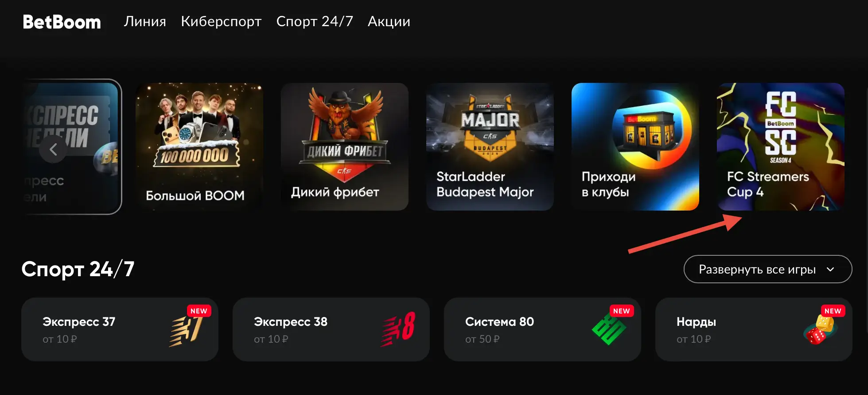Expand all games with Развернуть все игры
The height and width of the screenshot is (395, 868).
(x=768, y=269)
